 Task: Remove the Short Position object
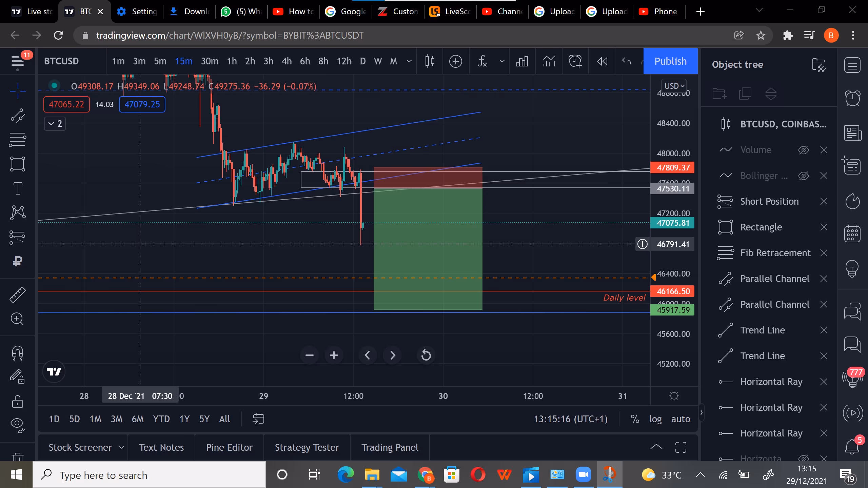pyautogui.click(x=824, y=201)
